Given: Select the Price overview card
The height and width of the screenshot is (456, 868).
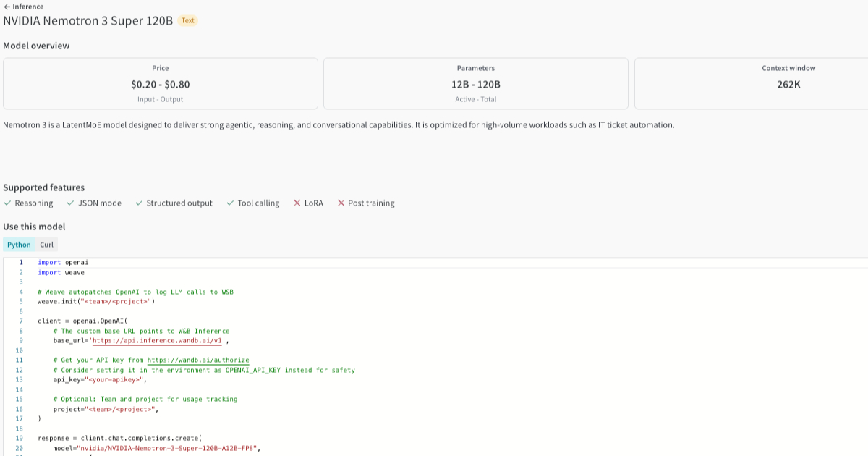Looking at the screenshot, I should [161, 83].
